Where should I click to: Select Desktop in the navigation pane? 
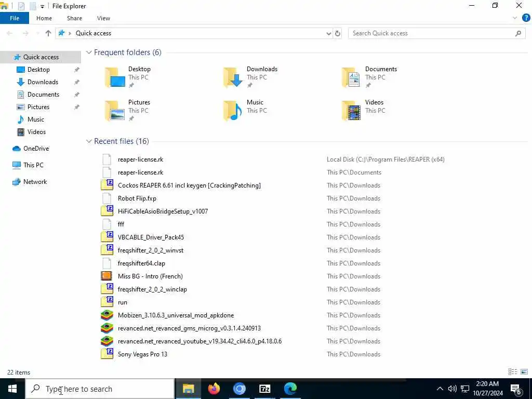click(x=38, y=70)
